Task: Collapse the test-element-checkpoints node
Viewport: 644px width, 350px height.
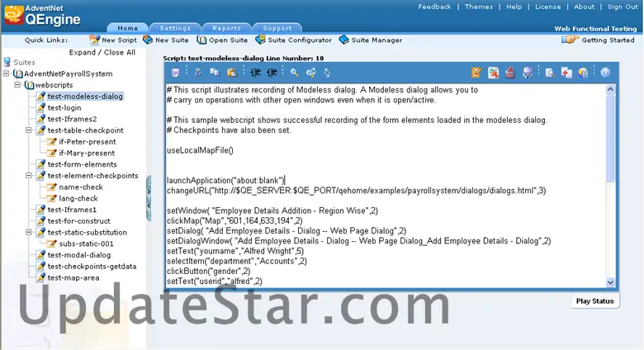Action: click(x=29, y=175)
